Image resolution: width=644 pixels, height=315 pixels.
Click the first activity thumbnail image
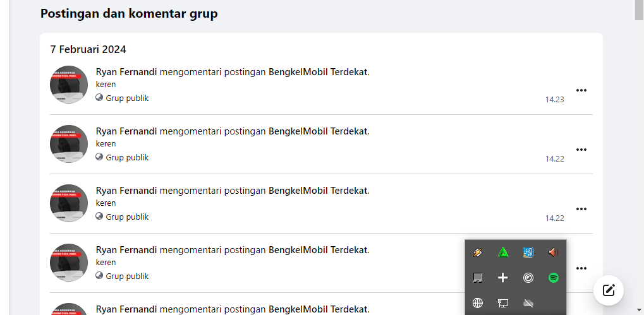tap(69, 85)
